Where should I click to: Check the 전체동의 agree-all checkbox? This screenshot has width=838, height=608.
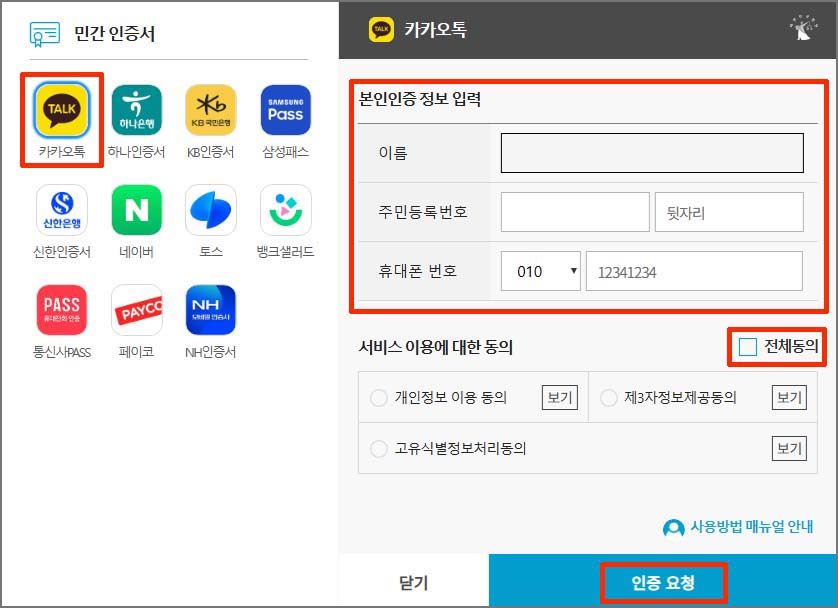click(x=747, y=347)
